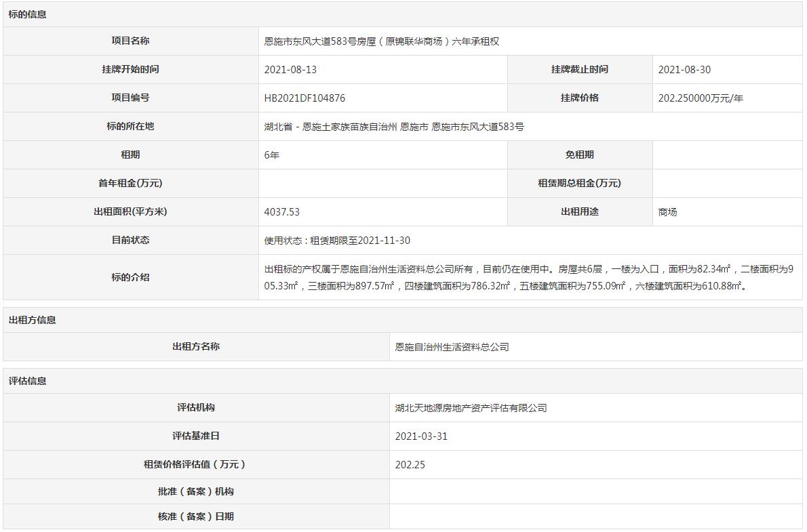Image resolution: width=807 pixels, height=532 pixels.
Task: Click the 批准（备案）机构 label
Action: click(196, 492)
